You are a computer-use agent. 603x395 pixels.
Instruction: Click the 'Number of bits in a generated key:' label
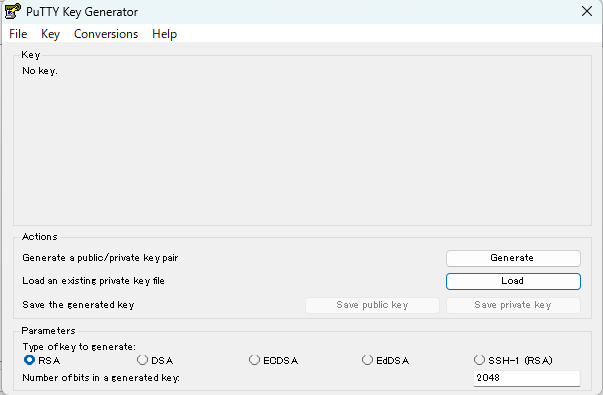point(101,378)
